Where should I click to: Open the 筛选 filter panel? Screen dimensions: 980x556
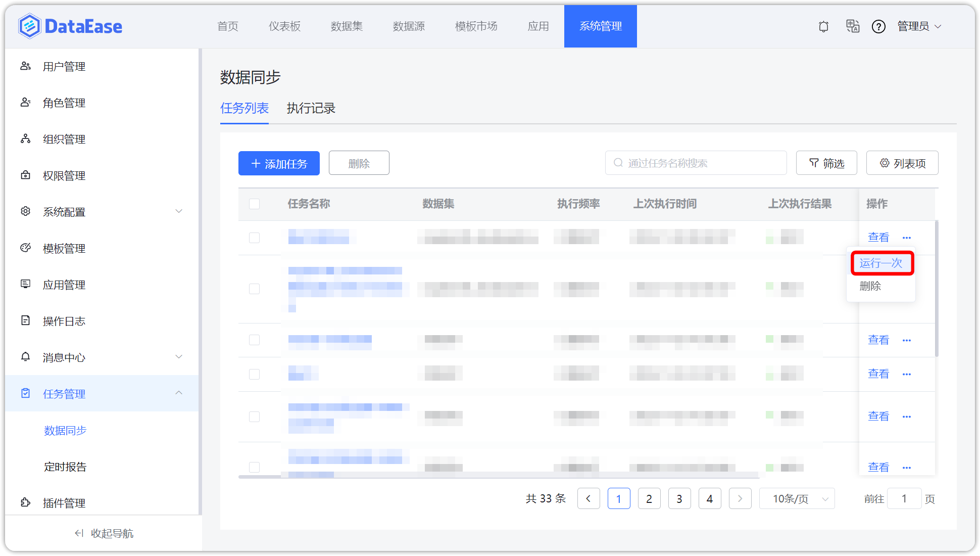pyautogui.click(x=826, y=163)
